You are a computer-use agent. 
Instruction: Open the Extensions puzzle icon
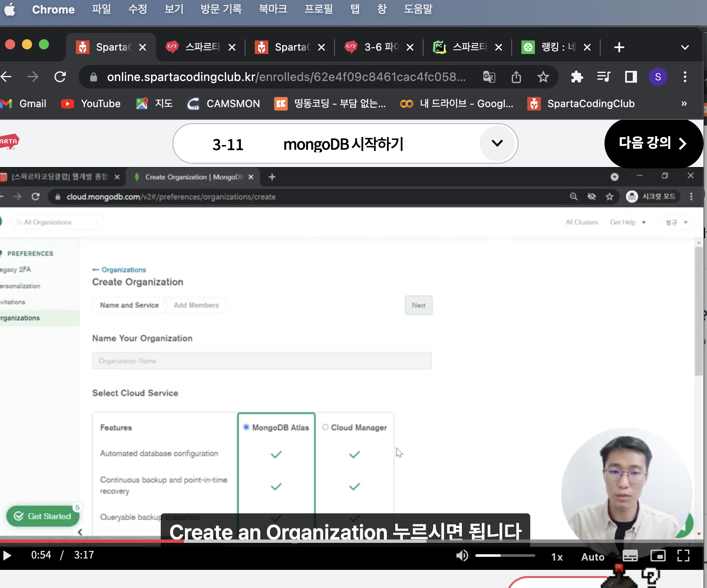[577, 77]
